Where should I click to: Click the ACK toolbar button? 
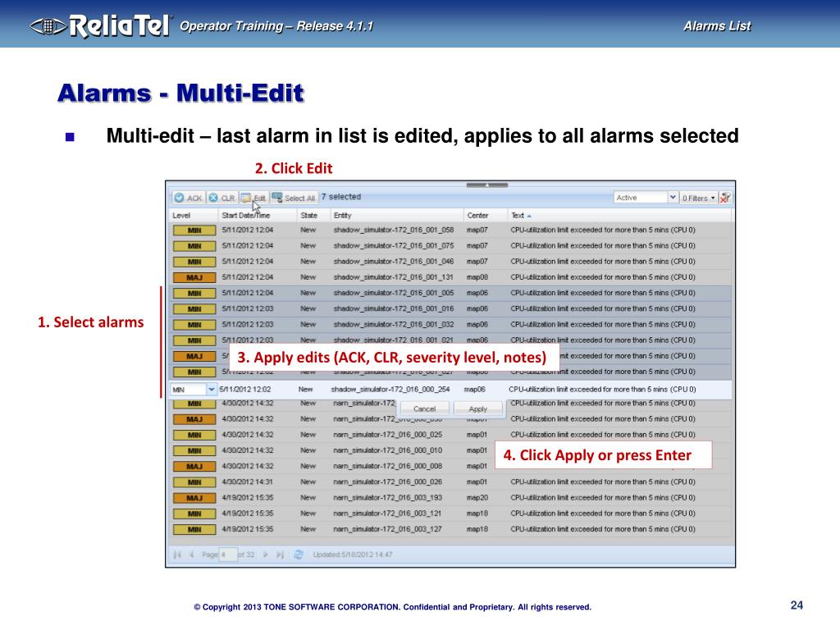[x=188, y=199]
